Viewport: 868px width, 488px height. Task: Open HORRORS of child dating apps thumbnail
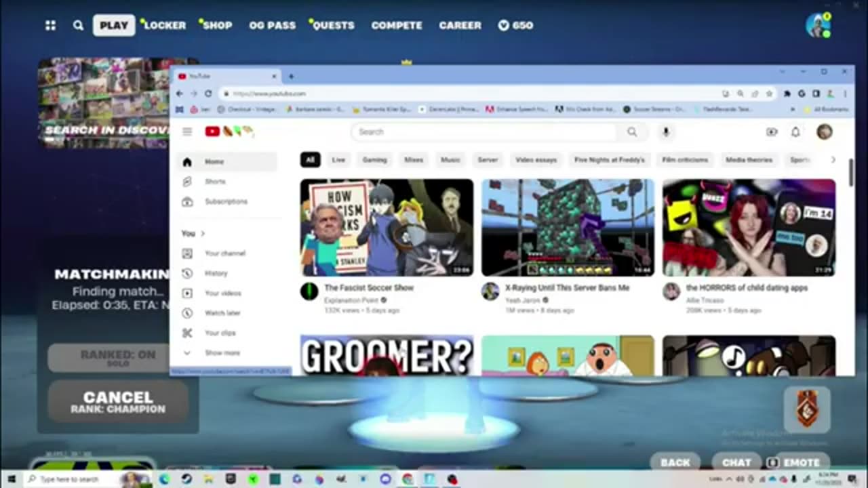[749, 227]
